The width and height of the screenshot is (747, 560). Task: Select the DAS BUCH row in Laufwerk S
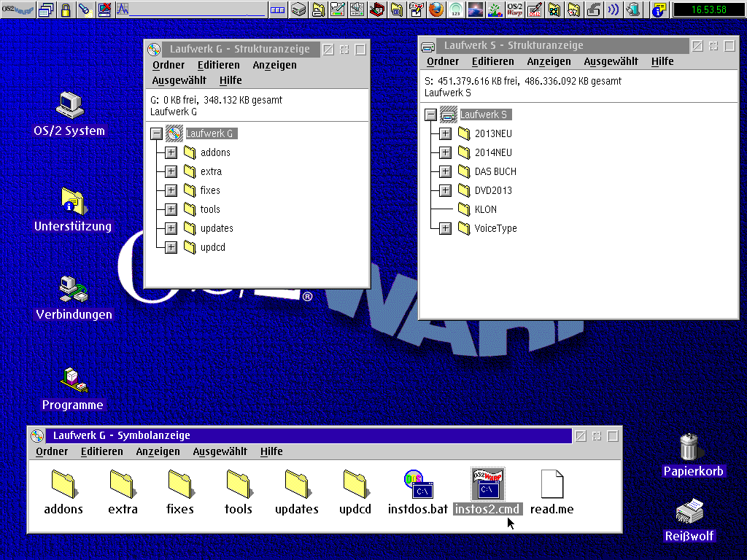487,171
